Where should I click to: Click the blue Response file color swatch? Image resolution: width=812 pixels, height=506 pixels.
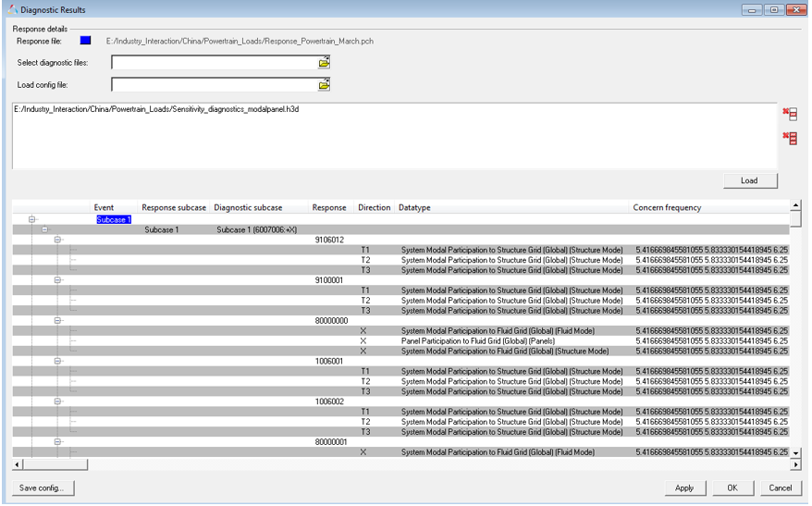86,41
